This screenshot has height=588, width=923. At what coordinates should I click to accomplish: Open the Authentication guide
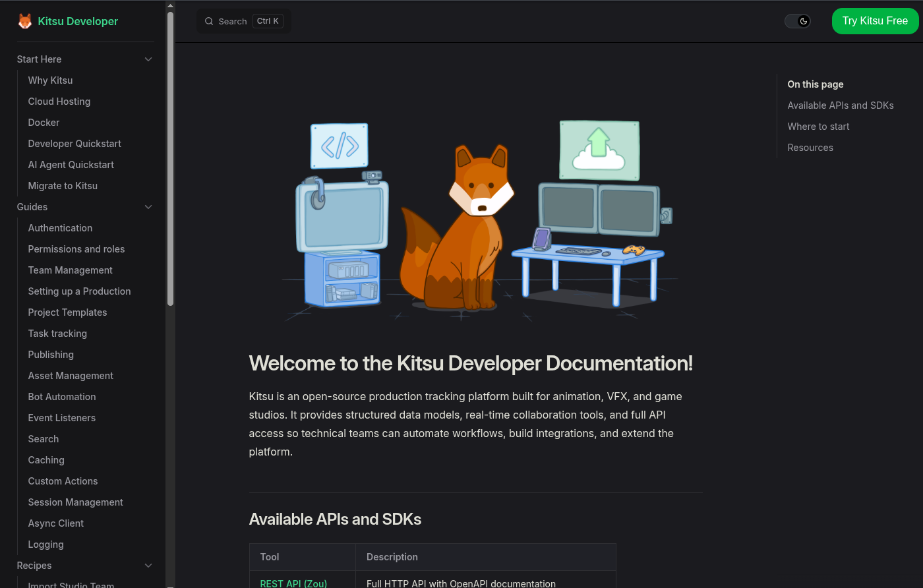coord(60,228)
